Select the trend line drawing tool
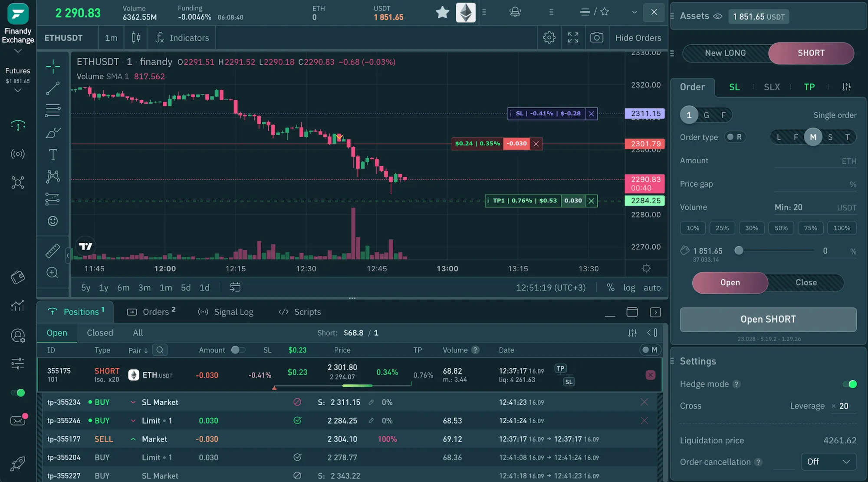The image size is (868, 482). click(52, 88)
